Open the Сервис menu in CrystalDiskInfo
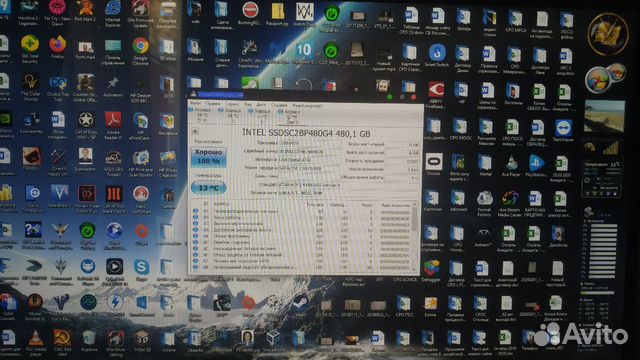Image resolution: width=640 pixels, height=360 pixels. tap(232, 104)
